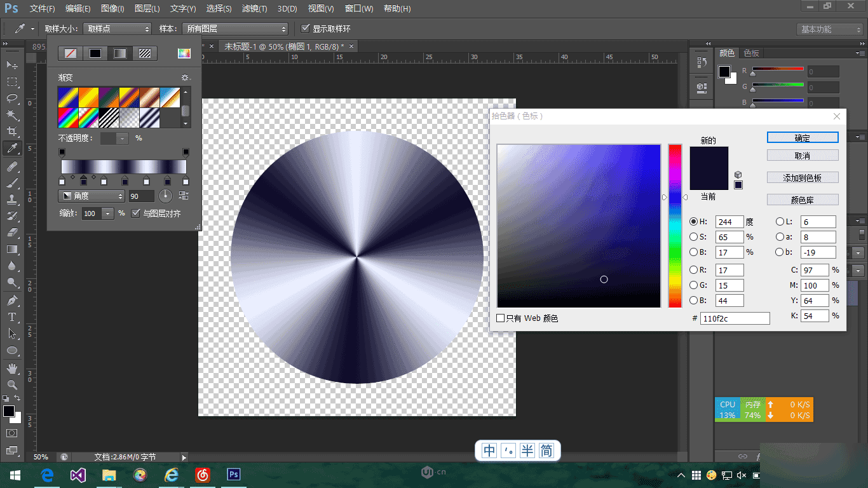Viewport: 868px width, 488px height.
Task: Select the S saturation radio button
Action: [694, 237]
